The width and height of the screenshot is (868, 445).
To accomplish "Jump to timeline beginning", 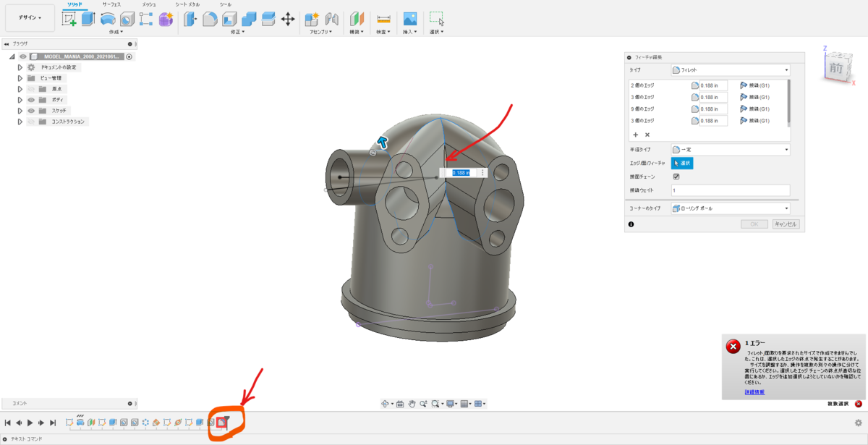I will 7,423.
